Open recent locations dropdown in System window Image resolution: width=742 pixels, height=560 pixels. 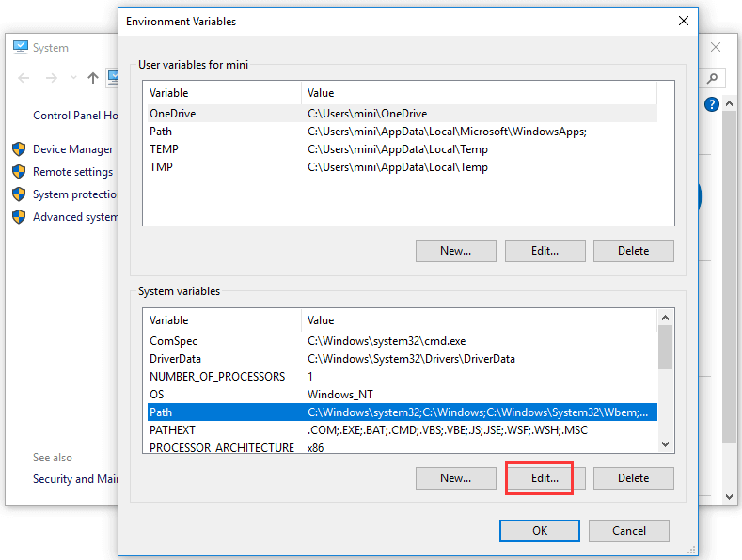[x=73, y=78]
